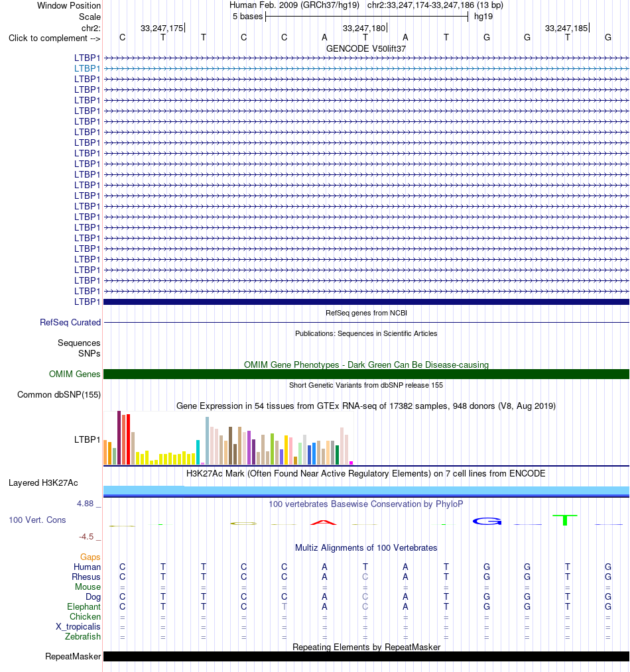Click the blue G in the PhyloP track
This screenshot has width=630, height=672.
pos(487,521)
